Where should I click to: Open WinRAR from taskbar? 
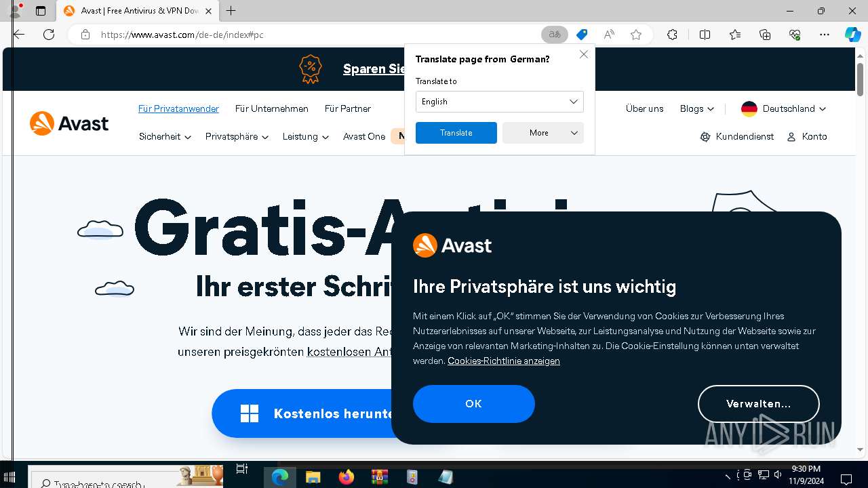[x=380, y=477]
